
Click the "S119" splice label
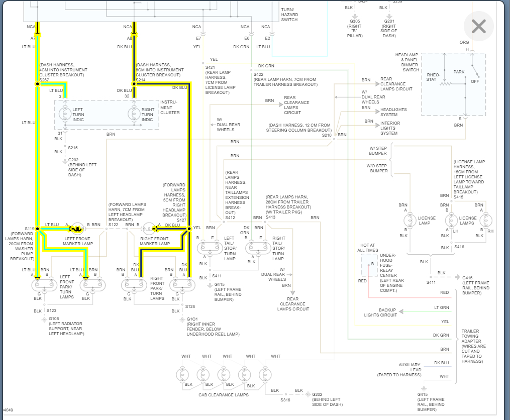29,229
